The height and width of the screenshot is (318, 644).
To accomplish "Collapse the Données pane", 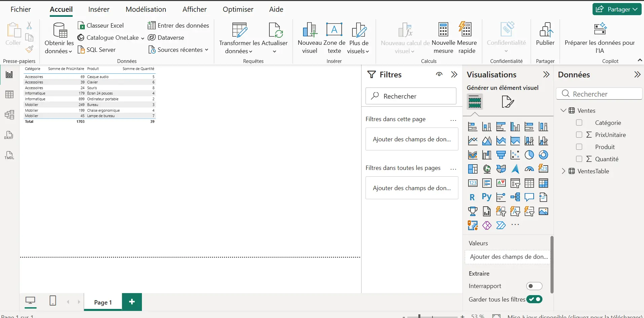I will coord(637,74).
